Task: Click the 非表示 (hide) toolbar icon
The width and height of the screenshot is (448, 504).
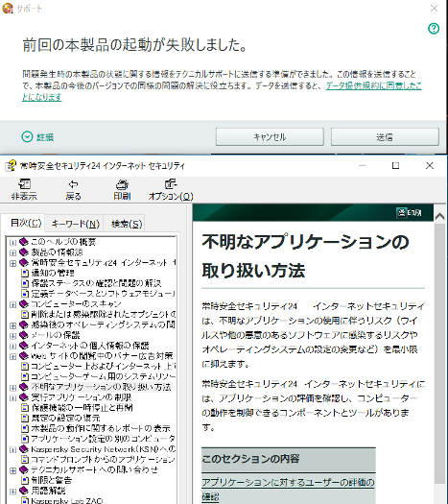Action: click(x=24, y=184)
